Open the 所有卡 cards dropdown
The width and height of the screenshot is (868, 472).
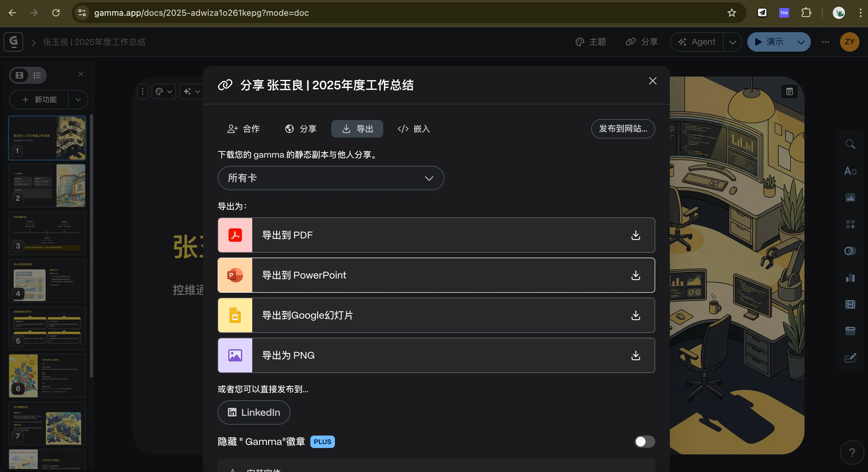[331, 178]
